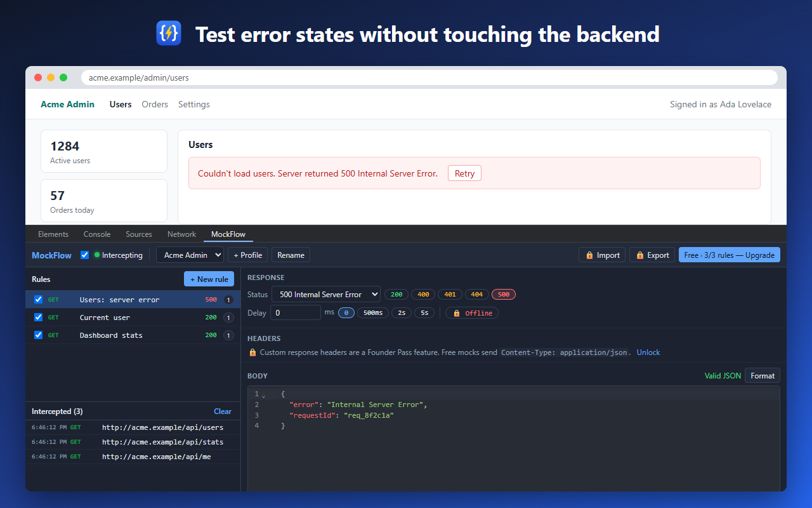Switch to the Sources devtools tab

[139, 234]
